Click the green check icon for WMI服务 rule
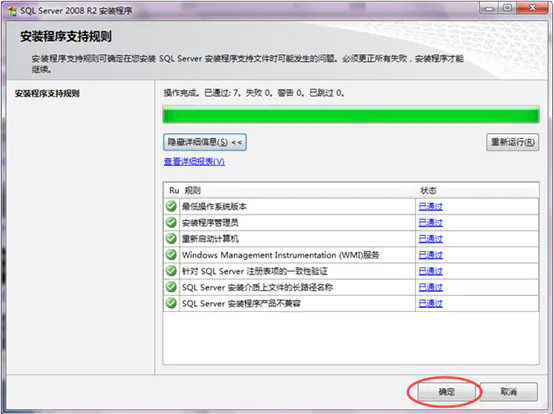This screenshot has height=414, width=554. pos(171,255)
